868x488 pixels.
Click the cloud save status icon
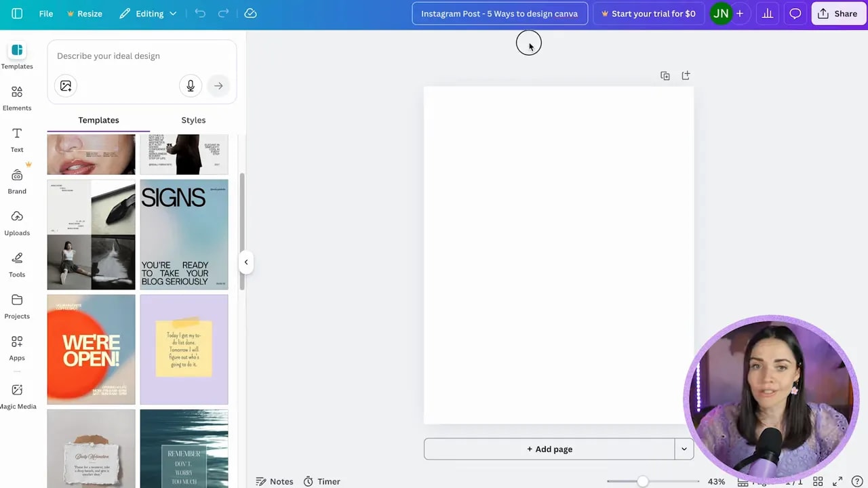click(x=250, y=13)
